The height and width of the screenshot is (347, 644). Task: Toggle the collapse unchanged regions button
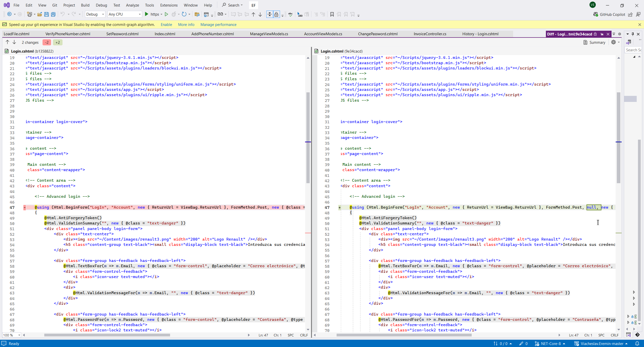pos(269,14)
